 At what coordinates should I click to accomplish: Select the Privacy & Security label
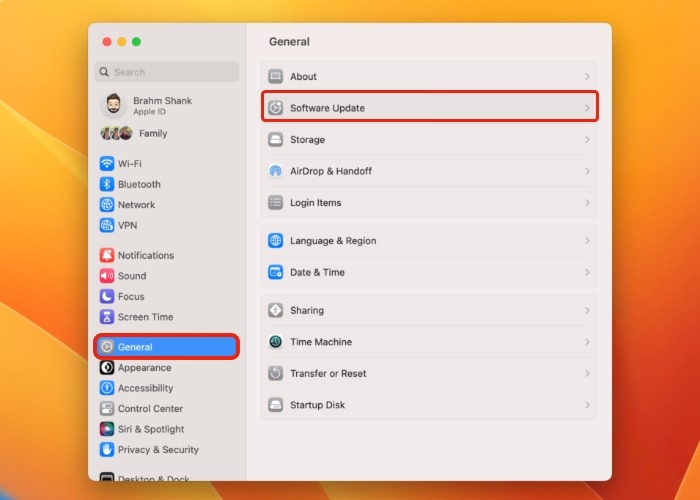(158, 450)
